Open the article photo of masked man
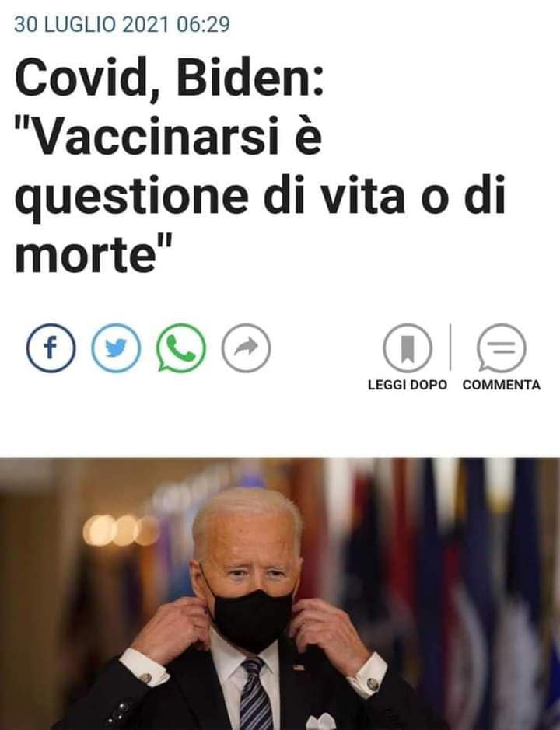This screenshot has width=560, height=730. pyautogui.click(x=280, y=594)
